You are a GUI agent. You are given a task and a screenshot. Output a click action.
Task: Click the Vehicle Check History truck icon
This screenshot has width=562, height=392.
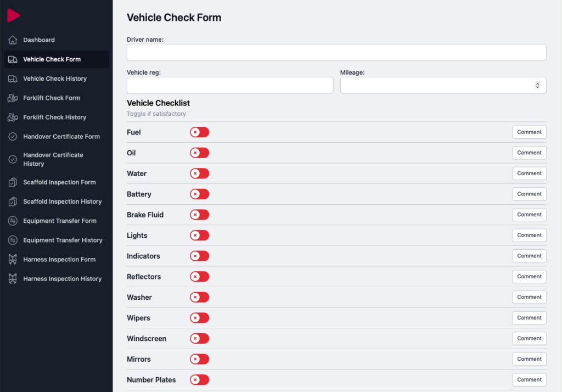pyautogui.click(x=13, y=79)
